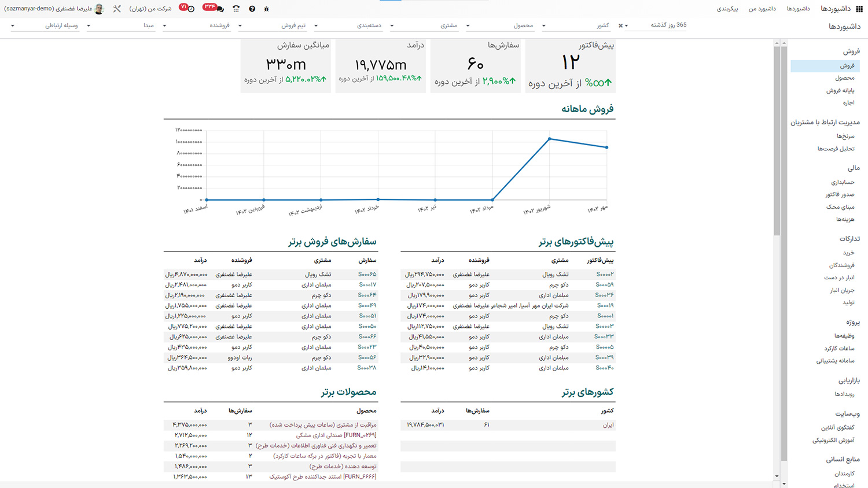
Task: Open the پیکربندی menu
Action: coord(728,9)
